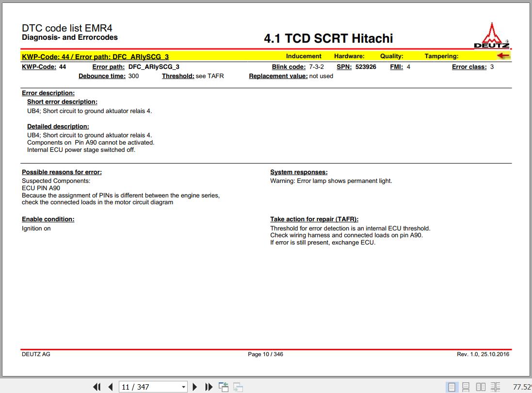Switch to continuous page view

(x=466, y=387)
